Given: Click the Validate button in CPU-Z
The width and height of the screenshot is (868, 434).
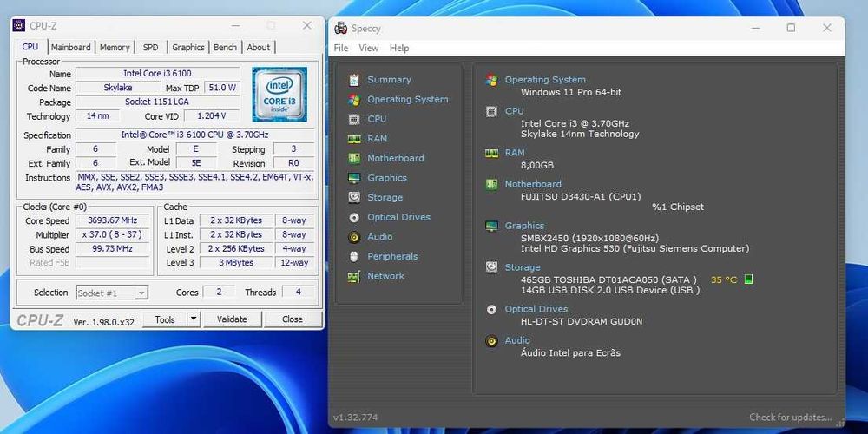Looking at the screenshot, I should (x=232, y=319).
